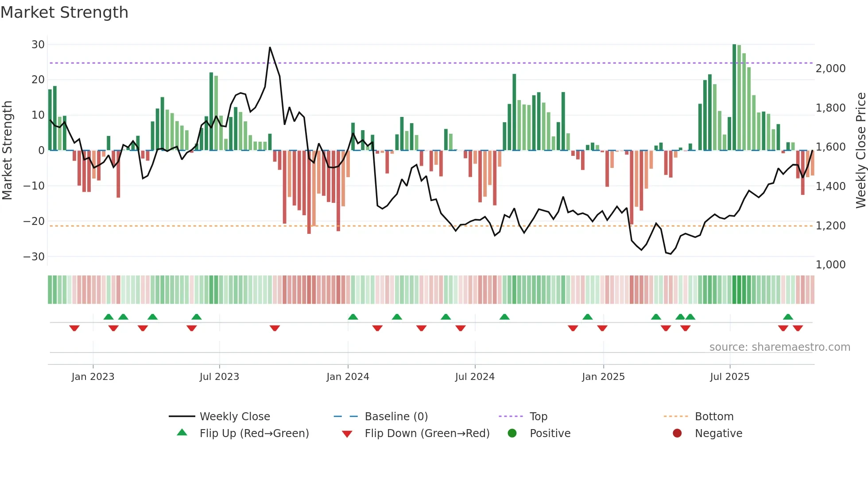Toggle the Weekly Close legend entry
Image resolution: width=868 pixels, height=488 pixels.
pyautogui.click(x=234, y=417)
